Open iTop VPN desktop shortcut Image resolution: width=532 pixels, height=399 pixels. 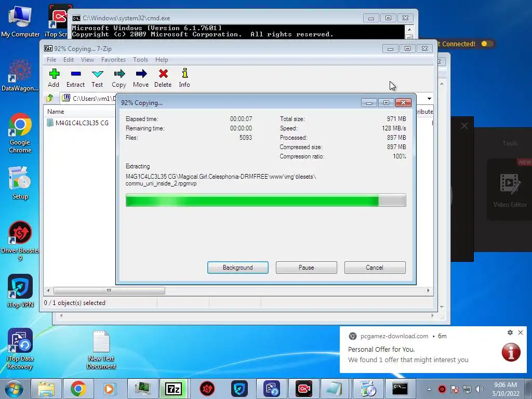coord(20,291)
